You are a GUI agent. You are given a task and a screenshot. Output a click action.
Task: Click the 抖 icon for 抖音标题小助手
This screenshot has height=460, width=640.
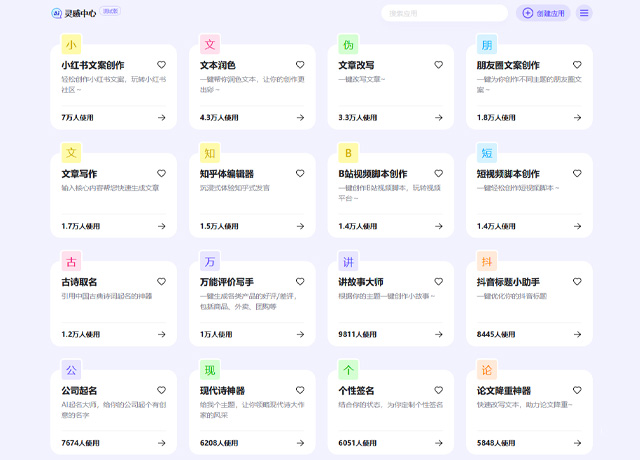[x=487, y=262]
